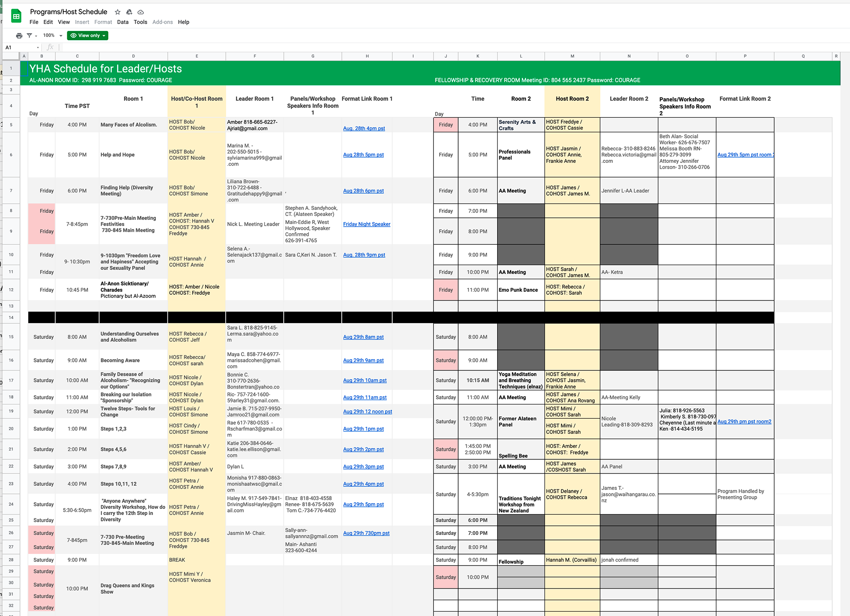Select row 14 header
This screenshot has height=616, width=850.
pos(11,317)
